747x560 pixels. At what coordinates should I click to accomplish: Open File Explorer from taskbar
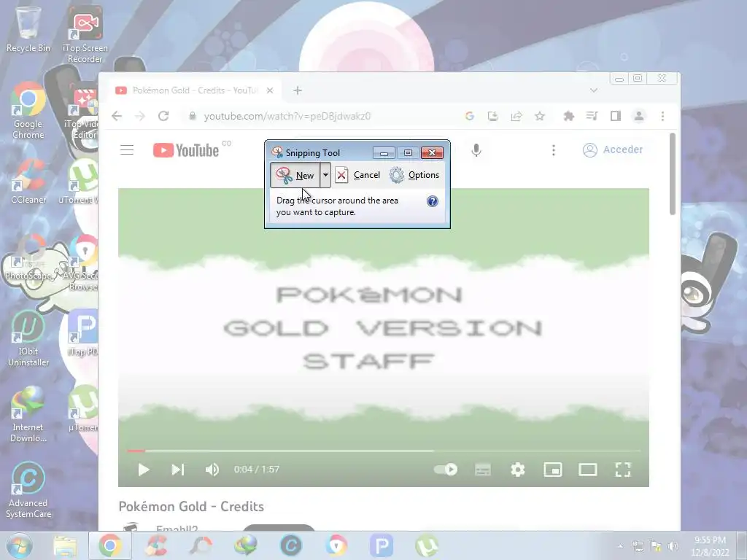65,545
